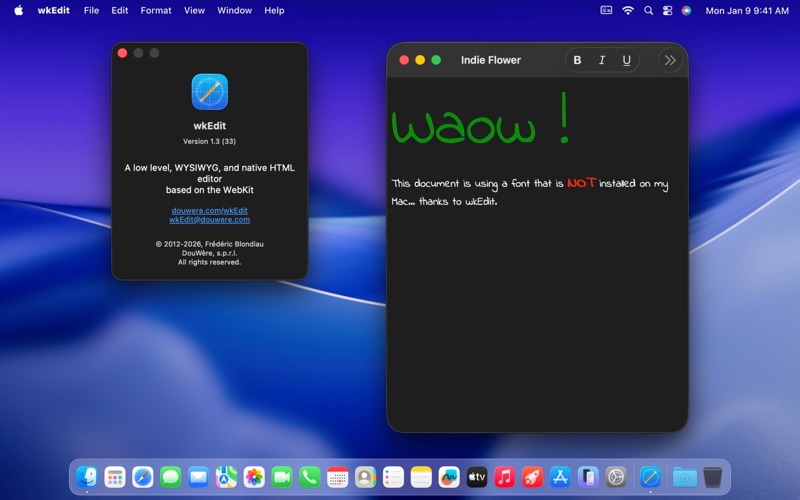
Task: Open the File menu
Action: click(x=91, y=10)
